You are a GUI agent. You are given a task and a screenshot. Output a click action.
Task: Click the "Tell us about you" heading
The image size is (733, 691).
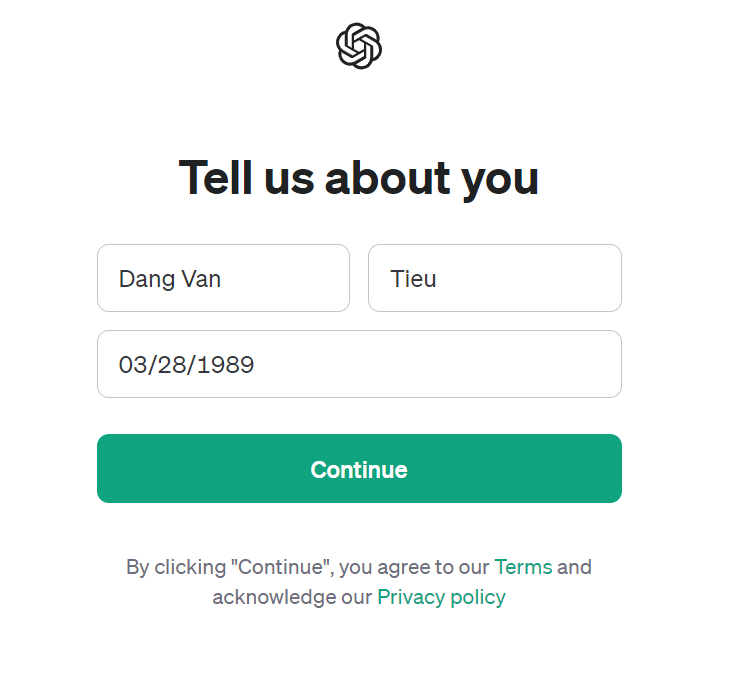click(x=359, y=179)
